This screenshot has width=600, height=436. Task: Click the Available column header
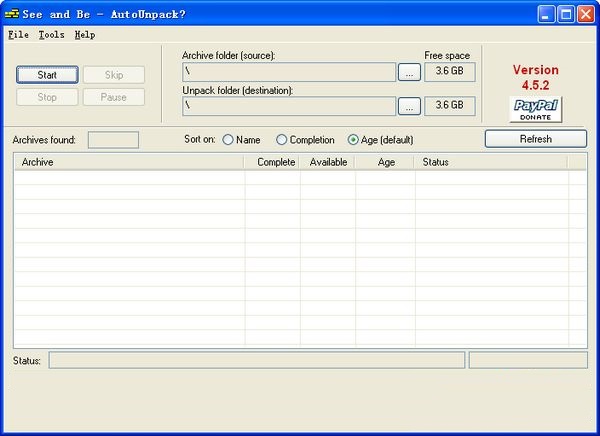coord(327,162)
